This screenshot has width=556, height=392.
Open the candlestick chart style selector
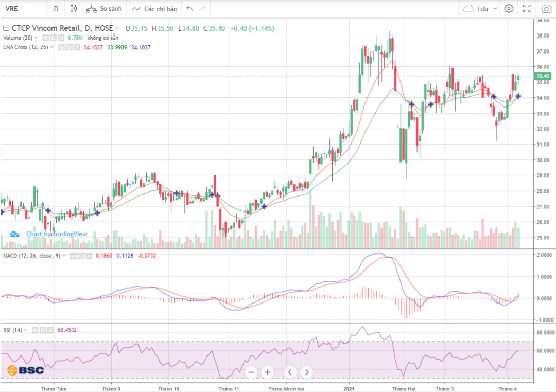[x=73, y=9]
